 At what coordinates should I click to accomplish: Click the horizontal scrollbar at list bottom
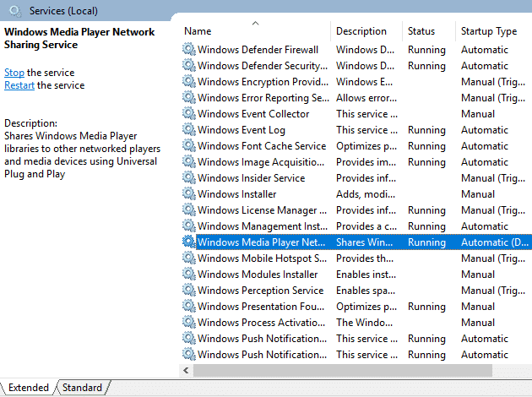pos(338,371)
